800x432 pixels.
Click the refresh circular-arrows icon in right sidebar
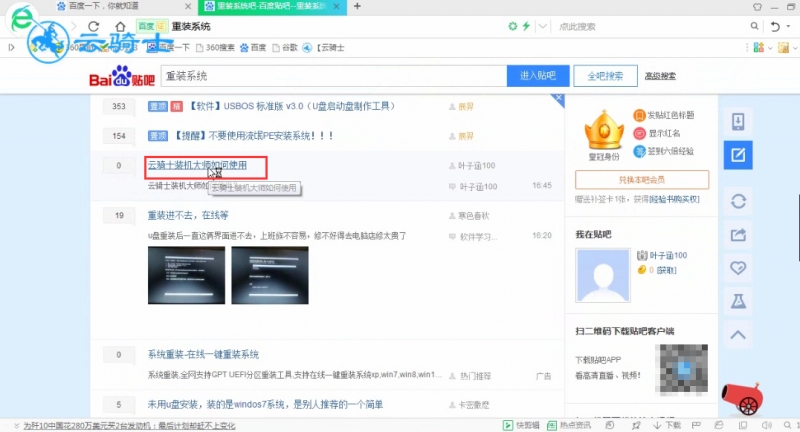tap(738, 201)
